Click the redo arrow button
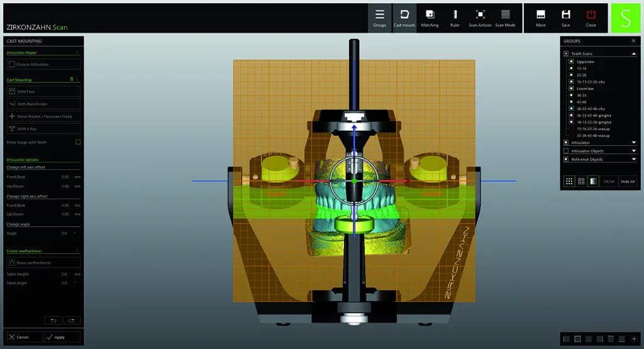Viewport: 644px width, 349px height. (72, 320)
